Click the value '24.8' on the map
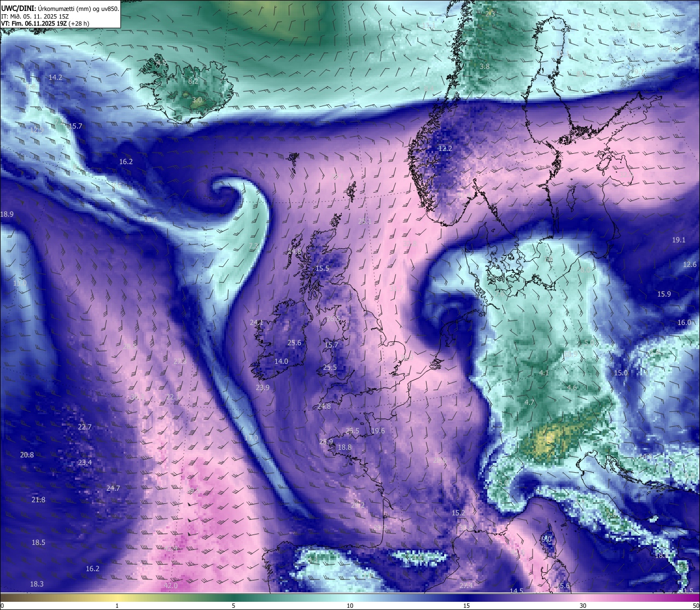 (x=324, y=406)
